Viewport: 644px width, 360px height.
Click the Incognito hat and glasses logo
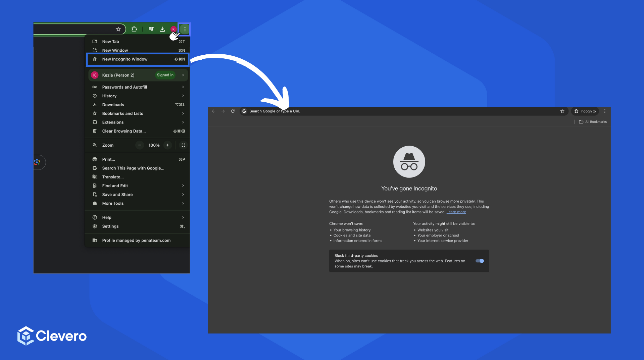tap(409, 162)
